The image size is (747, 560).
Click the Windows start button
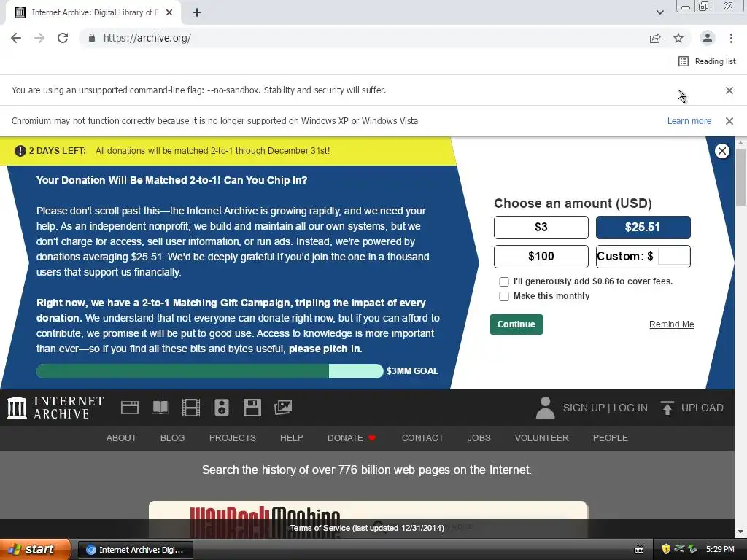pos(34,550)
